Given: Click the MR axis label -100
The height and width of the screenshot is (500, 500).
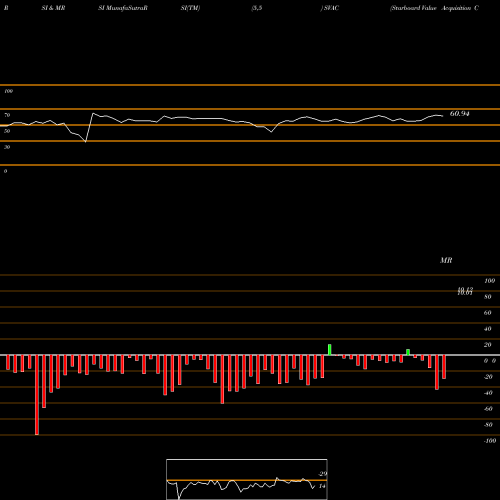Looking at the screenshot, I should [x=490, y=441].
